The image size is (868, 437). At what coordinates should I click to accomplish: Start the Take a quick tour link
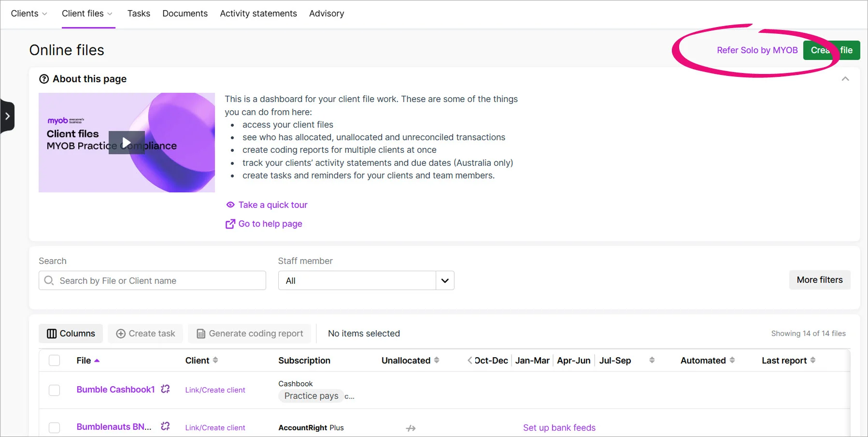[x=273, y=205]
